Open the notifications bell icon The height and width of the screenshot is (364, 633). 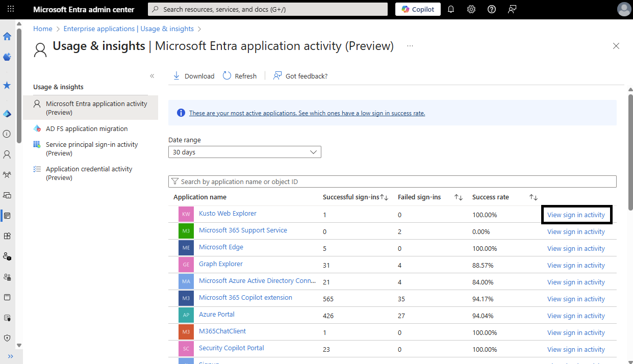pyautogui.click(x=451, y=9)
